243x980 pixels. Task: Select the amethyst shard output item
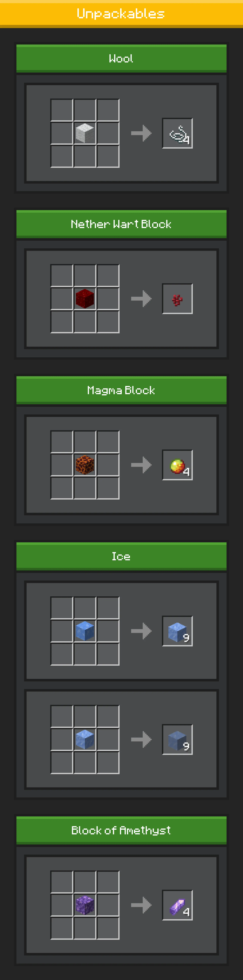click(x=177, y=905)
